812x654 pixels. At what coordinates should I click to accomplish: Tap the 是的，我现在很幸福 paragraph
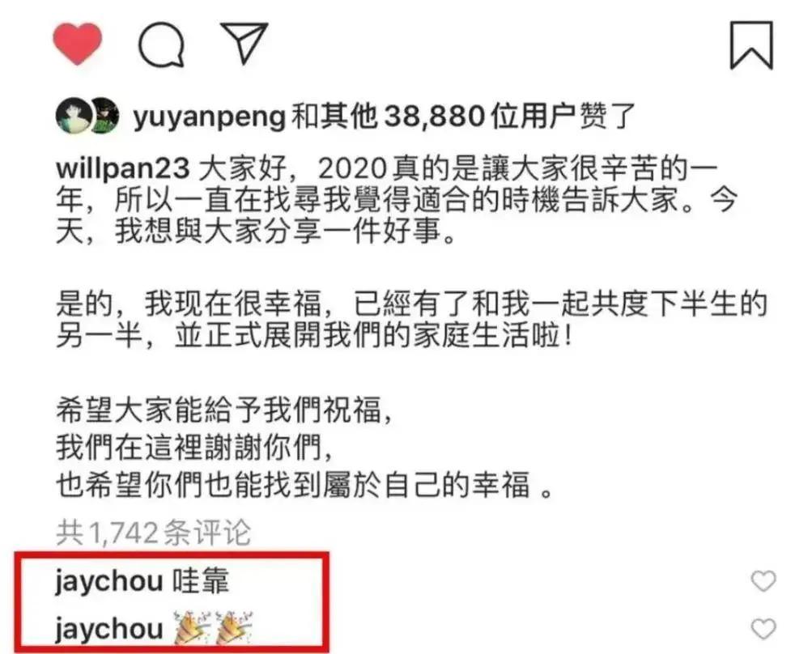(x=411, y=320)
